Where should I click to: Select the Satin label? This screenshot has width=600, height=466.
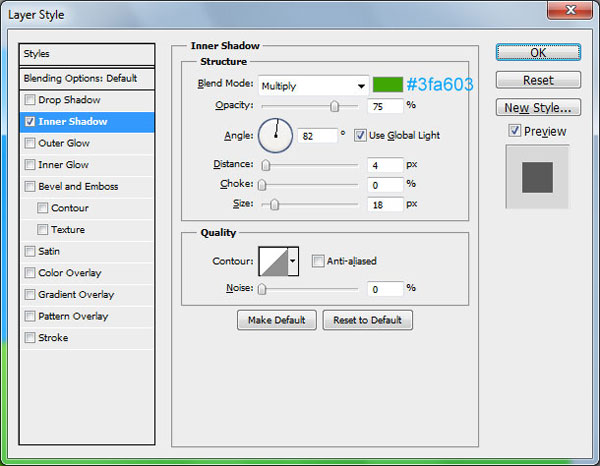click(x=49, y=251)
